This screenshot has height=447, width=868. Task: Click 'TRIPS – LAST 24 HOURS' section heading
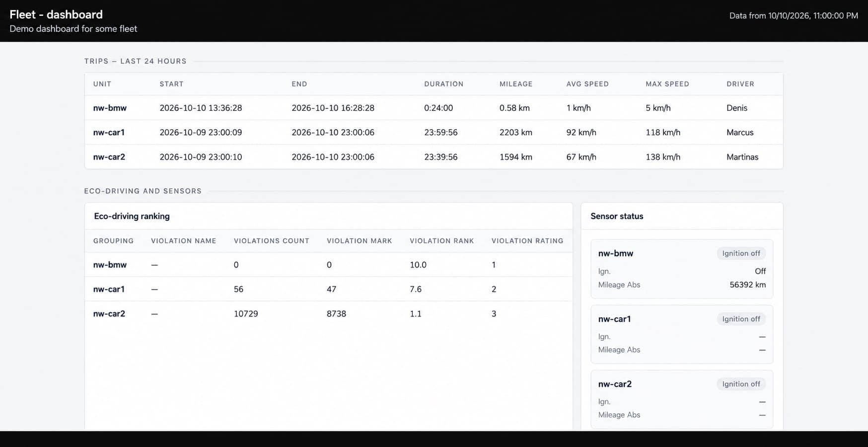click(136, 61)
